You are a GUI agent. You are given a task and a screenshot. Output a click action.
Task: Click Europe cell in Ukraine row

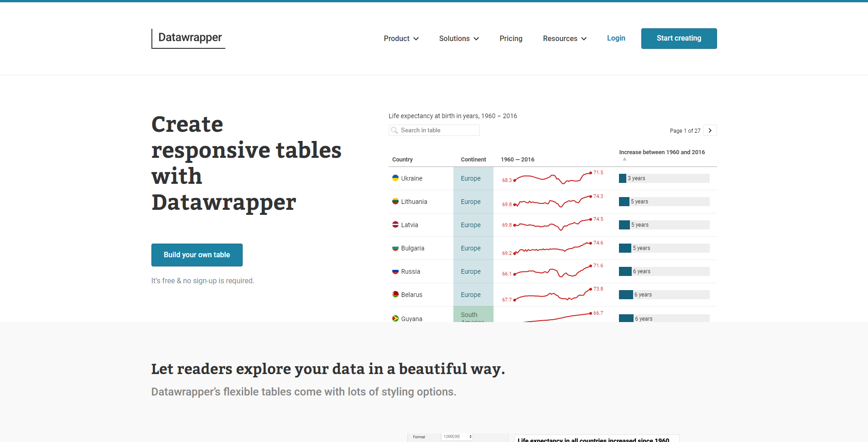point(473,178)
